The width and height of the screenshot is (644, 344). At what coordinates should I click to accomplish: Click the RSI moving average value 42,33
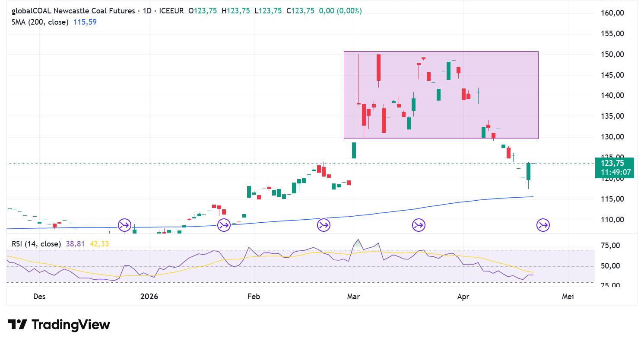99,244
